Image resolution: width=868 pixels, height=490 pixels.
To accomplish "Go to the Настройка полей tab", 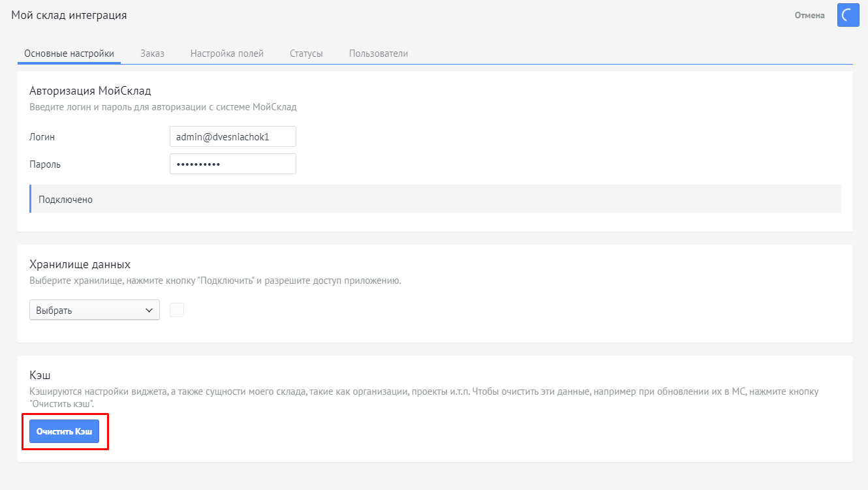I will coord(227,54).
